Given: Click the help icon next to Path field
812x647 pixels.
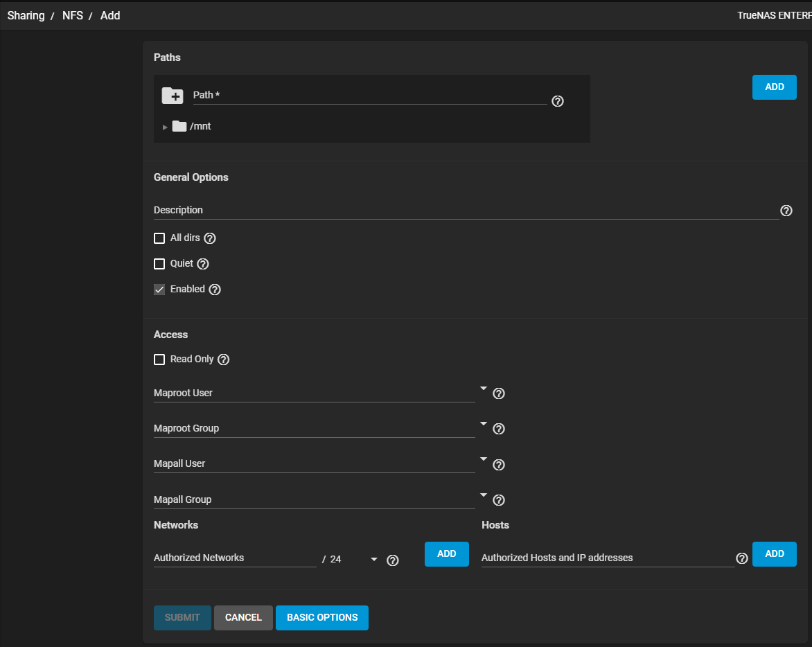Looking at the screenshot, I should 558,101.
